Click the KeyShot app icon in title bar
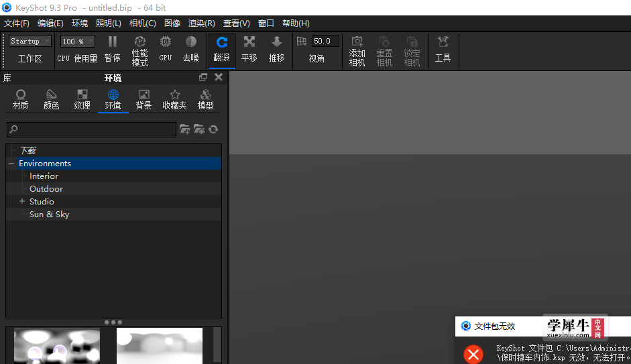The width and height of the screenshot is (631, 364). point(7,7)
